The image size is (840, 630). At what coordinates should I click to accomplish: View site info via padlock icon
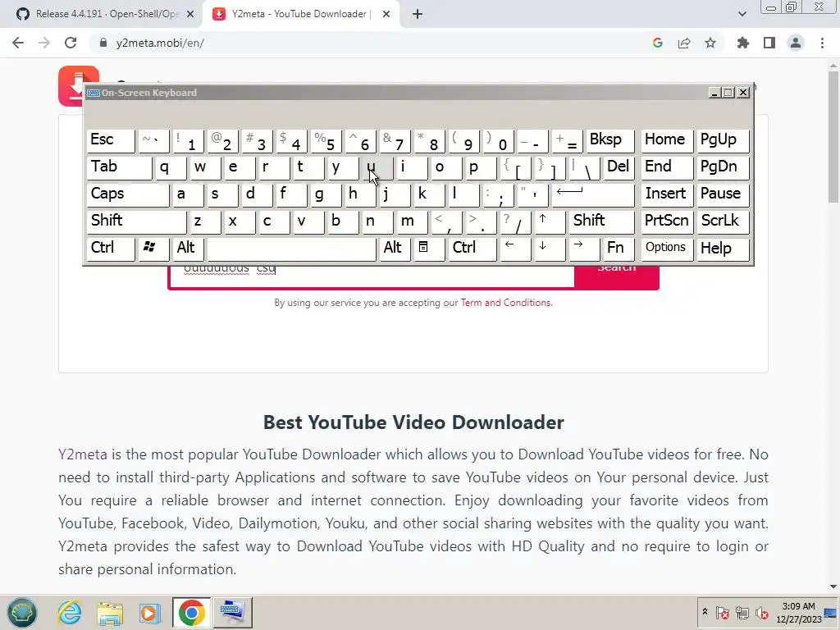103,43
